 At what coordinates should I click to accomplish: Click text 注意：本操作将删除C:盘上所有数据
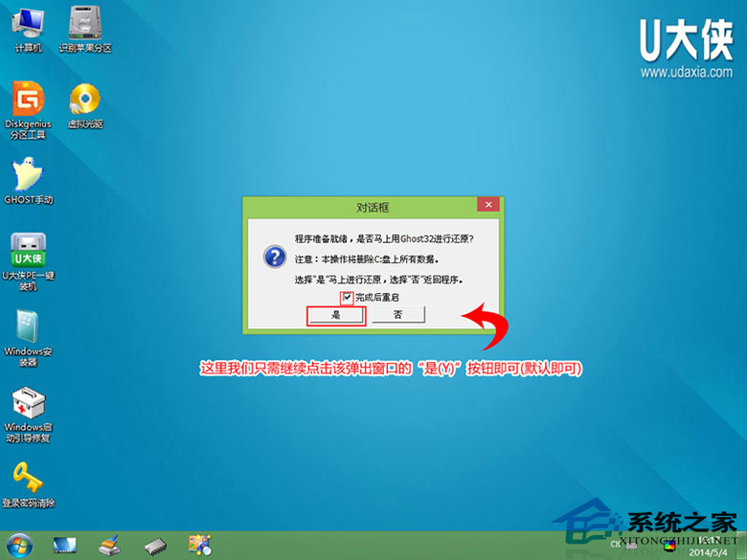[x=367, y=259]
